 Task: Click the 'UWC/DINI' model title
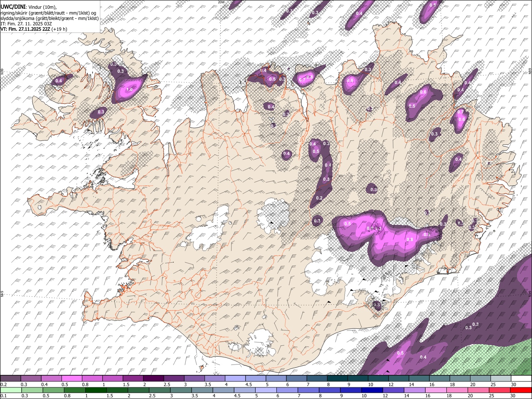coord(13,7)
